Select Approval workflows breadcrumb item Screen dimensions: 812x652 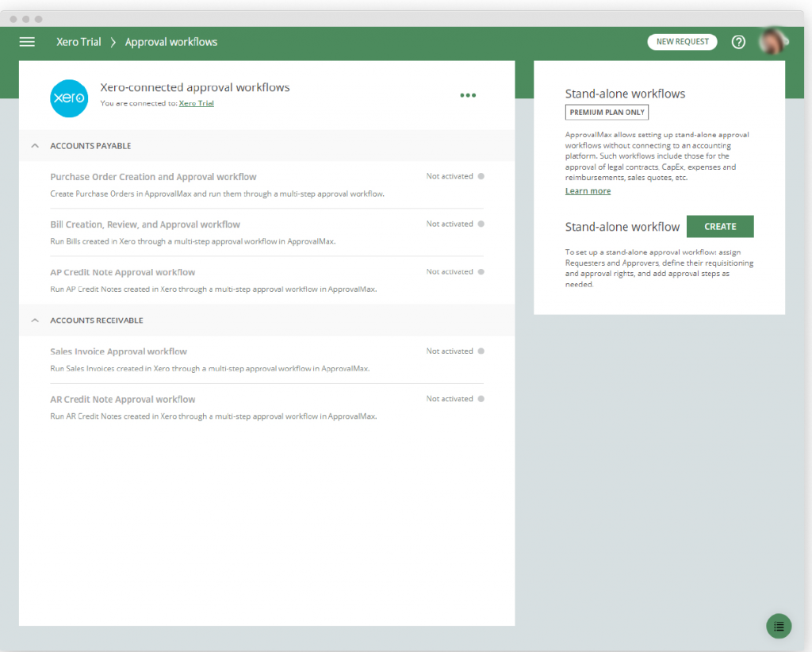click(x=171, y=42)
